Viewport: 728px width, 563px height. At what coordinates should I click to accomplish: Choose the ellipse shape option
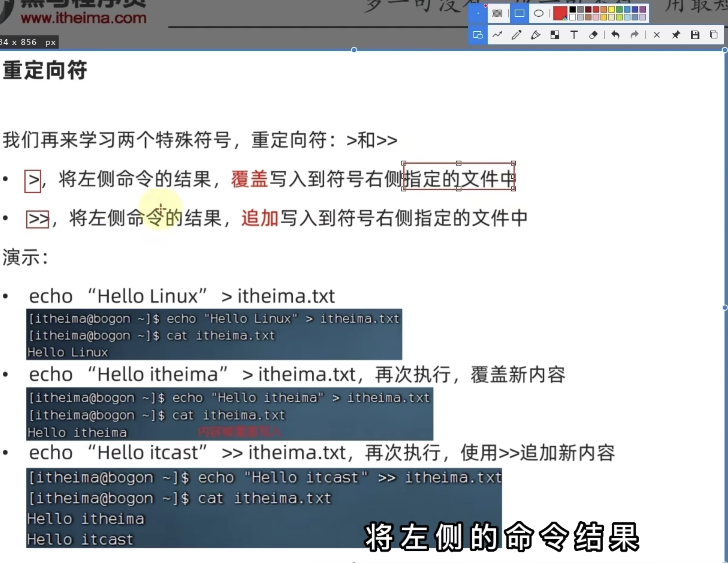539,13
